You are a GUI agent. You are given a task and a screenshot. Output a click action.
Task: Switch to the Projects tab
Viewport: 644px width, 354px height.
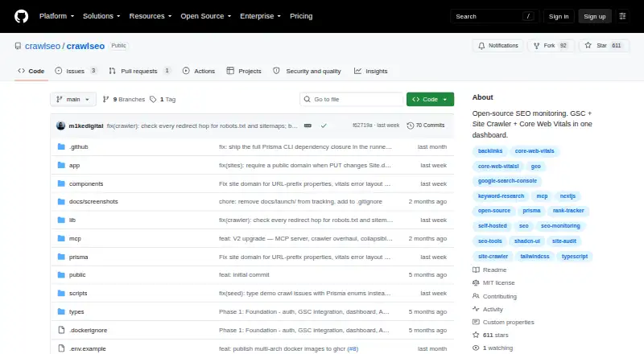[x=244, y=71]
